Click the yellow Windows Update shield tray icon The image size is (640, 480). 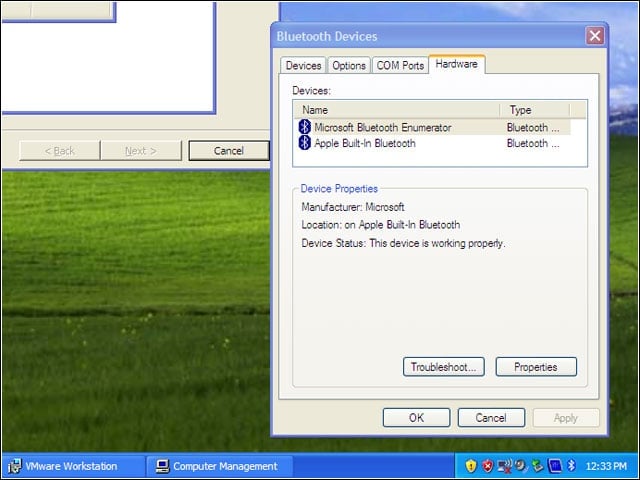[x=471, y=465]
